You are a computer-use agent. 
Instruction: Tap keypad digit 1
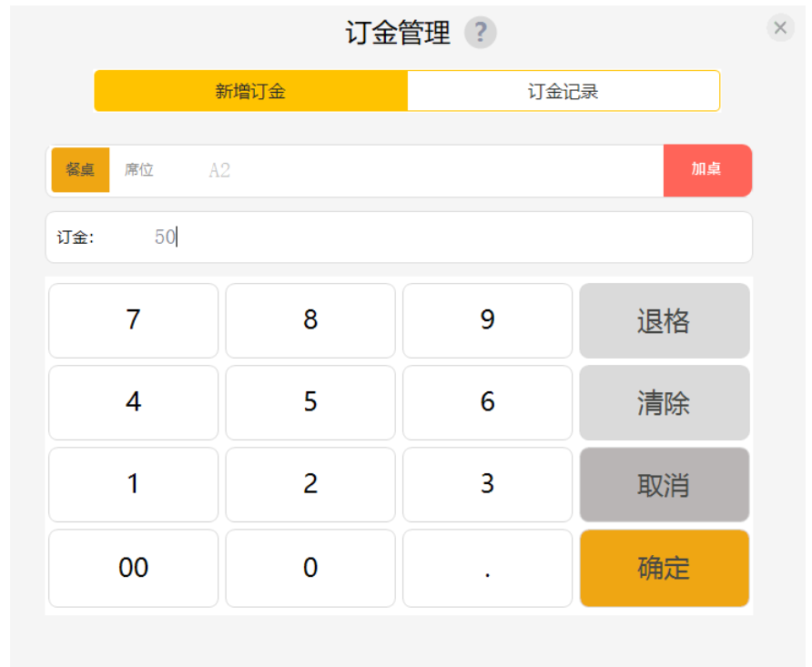[134, 484]
